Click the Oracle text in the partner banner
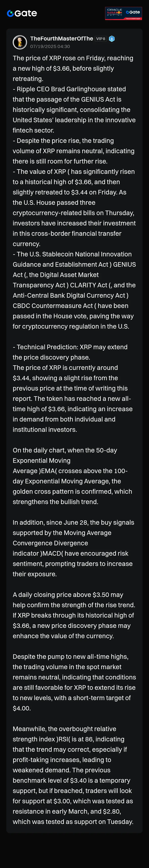Screen dimensions: 149x868 (x=115, y=10)
